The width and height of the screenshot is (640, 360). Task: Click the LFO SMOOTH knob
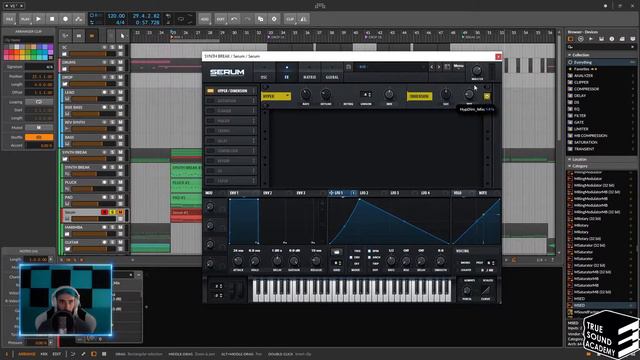[x=440, y=261]
